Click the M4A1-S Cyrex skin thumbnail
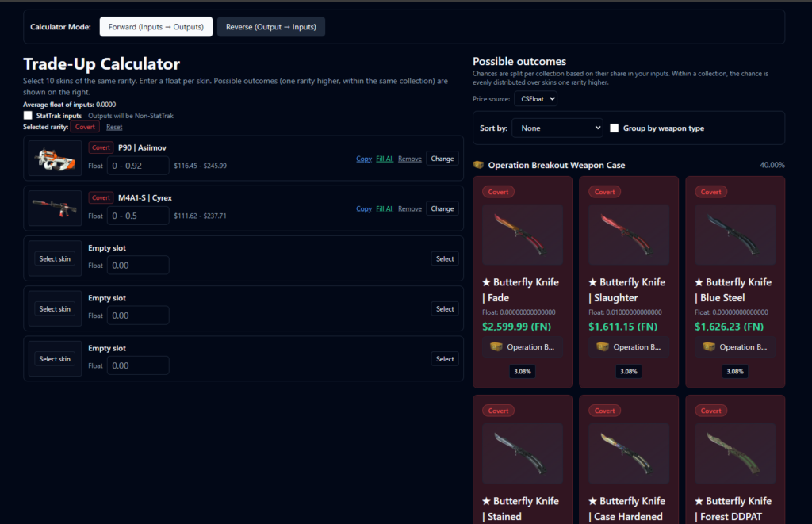The height and width of the screenshot is (524, 812). pyautogui.click(x=54, y=208)
